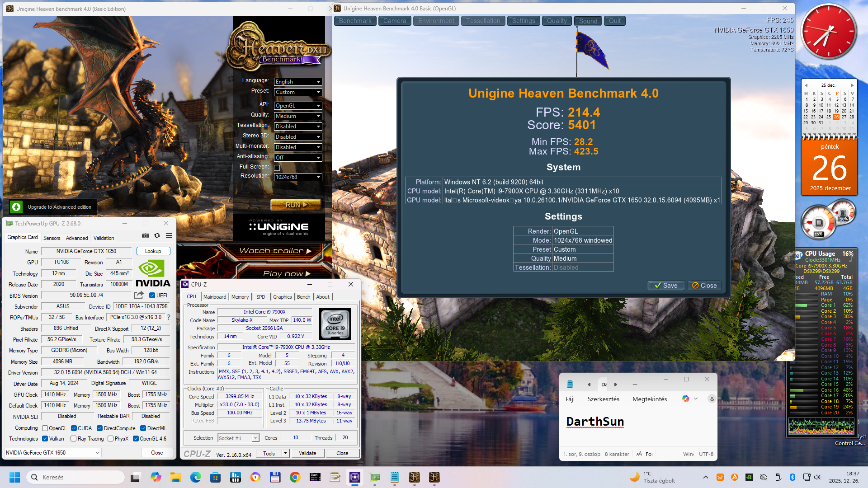Switch to the Sensors tab in GPU-Z

click(x=52, y=238)
